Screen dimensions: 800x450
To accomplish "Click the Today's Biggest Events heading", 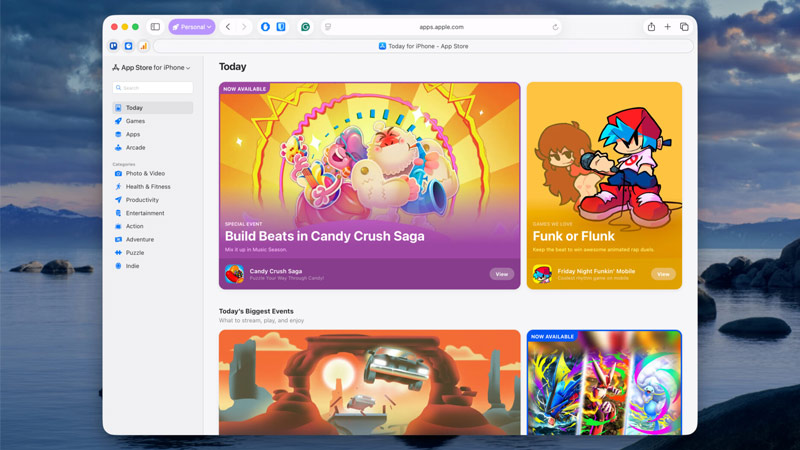I will tap(256, 311).
